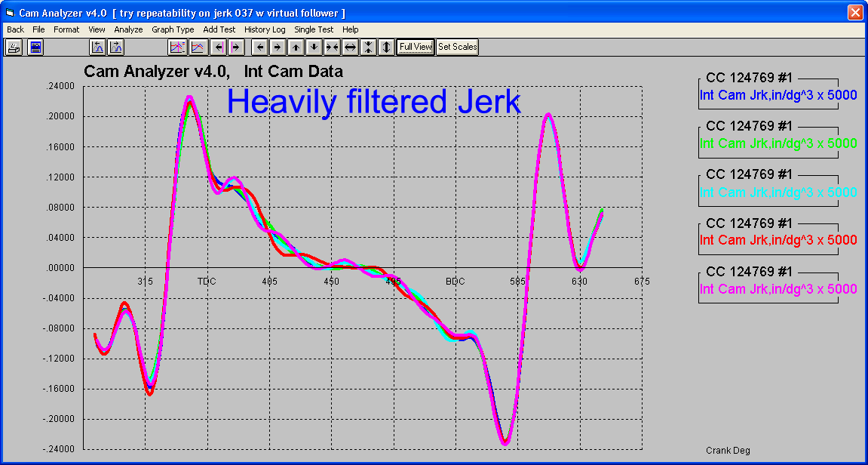Click the BDC label on x-axis
This screenshot has width=868, height=465.
(455, 281)
